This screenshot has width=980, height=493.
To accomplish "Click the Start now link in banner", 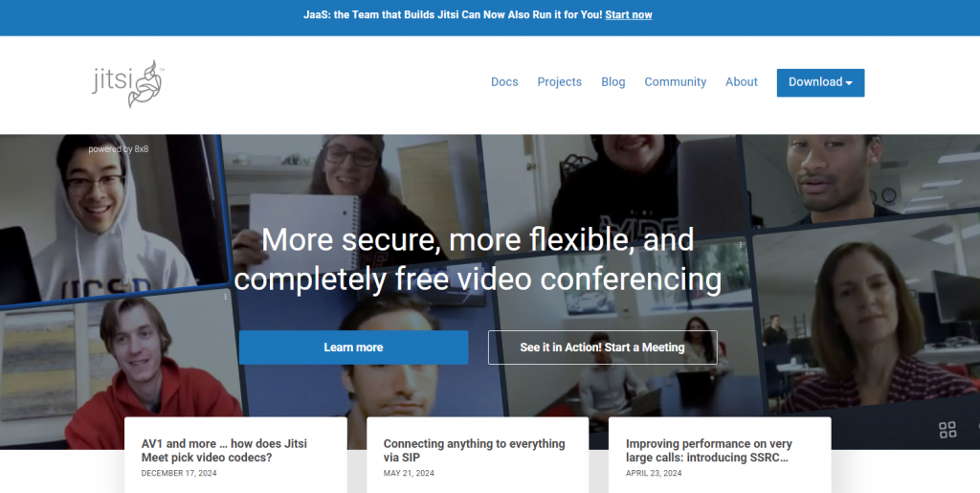I will (x=628, y=14).
